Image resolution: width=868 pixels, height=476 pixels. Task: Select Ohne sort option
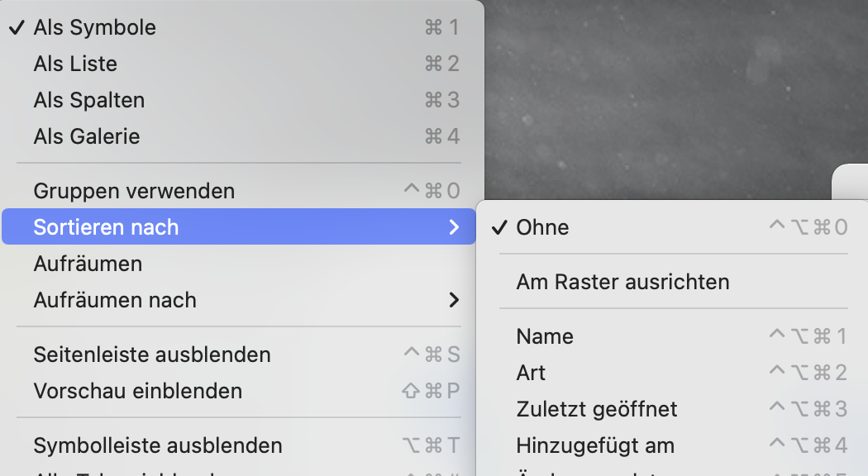(542, 227)
